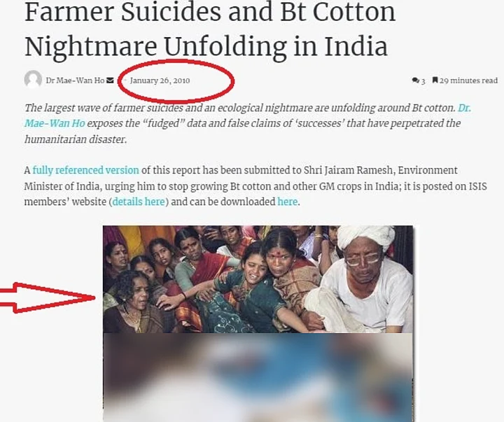Open the "details here" link
The height and width of the screenshot is (422, 504).
coord(139,202)
